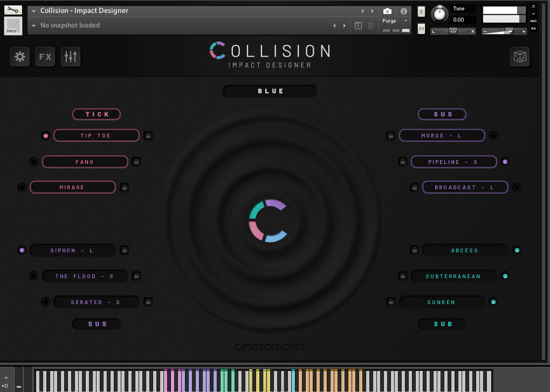
Task: Load the previous snapshot with left arrow
Action: pos(334,25)
